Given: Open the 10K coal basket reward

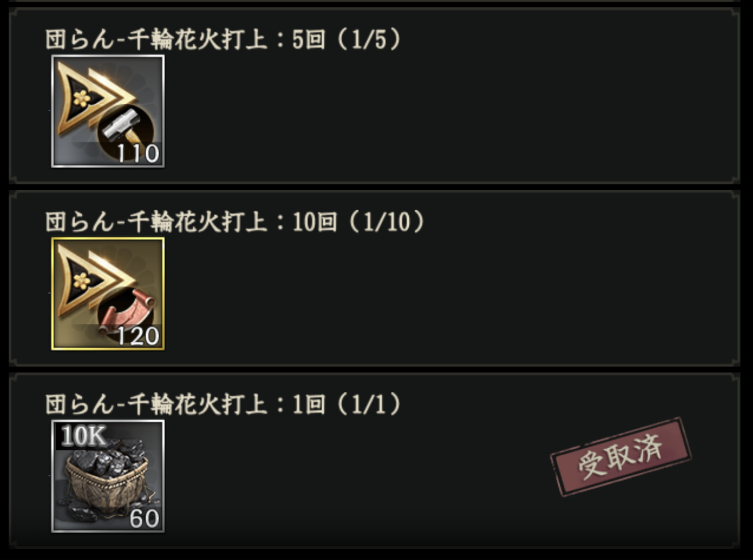Looking at the screenshot, I should tap(108, 476).
